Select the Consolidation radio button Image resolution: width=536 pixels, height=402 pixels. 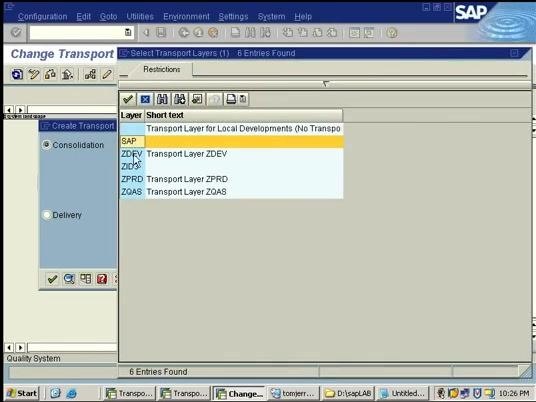click(x=46, y=145)
